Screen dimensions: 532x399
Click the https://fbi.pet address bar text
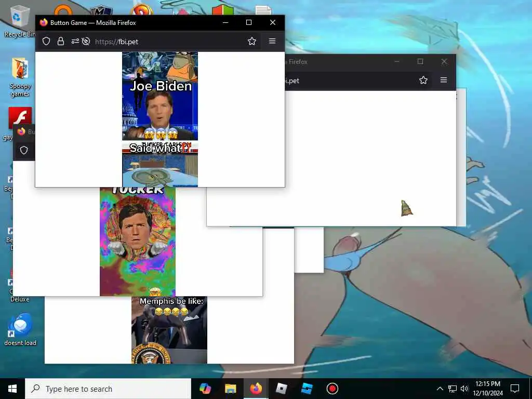tap(116, 42)
